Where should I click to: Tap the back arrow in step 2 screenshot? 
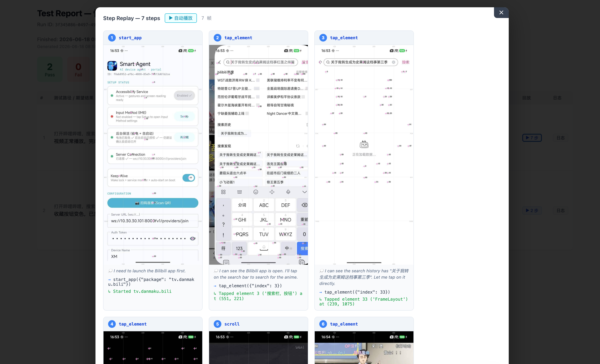219,62
